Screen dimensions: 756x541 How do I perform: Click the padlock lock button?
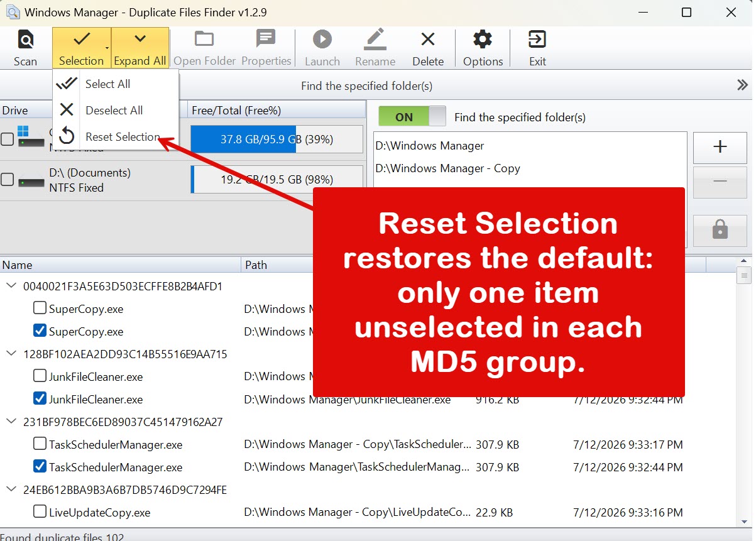pyautogui.click(x=720, y=231)
